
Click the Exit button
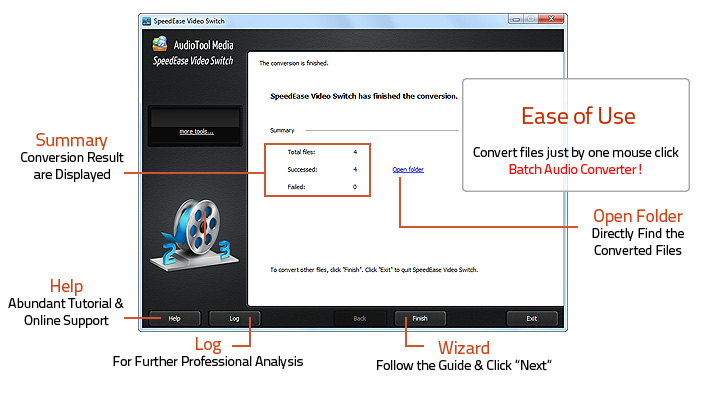532,318
